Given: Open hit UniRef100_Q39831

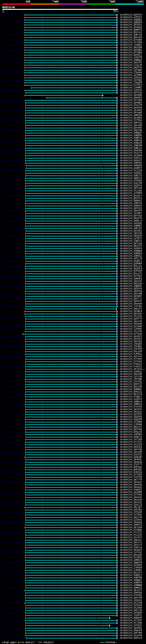Looking at the screenshot, I should pyautogui.click(x=131, y=371).
